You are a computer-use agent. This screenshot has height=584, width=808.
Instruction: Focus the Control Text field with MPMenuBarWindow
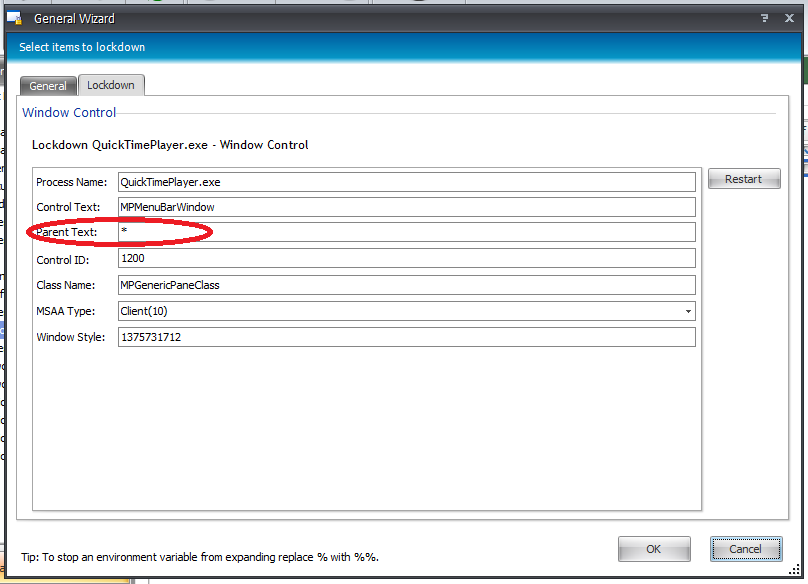405,207
